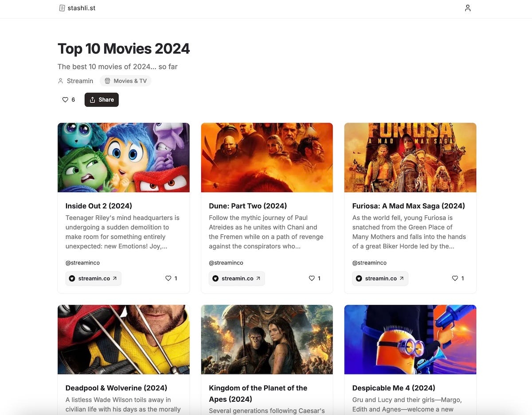Click the Share button

click(x=102, y=100)
